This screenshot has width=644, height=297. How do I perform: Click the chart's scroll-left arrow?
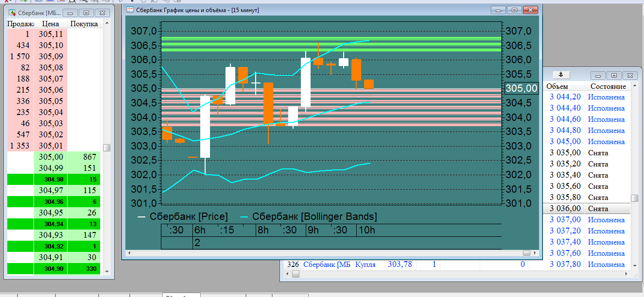(129, 253)
